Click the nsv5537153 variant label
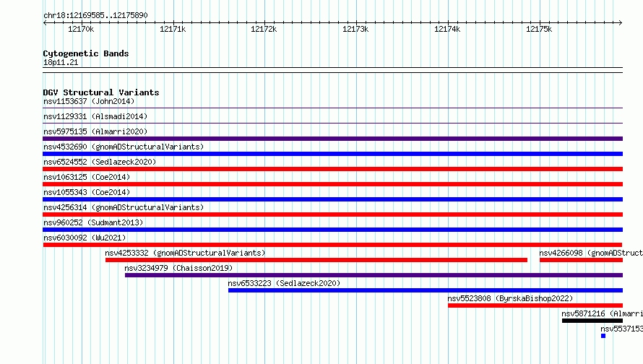643x364 pixels. (x=621, y=329)
